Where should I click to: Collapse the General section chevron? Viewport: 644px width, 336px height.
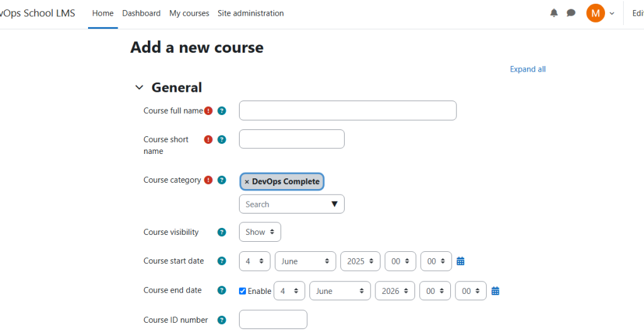pos(139,87)
